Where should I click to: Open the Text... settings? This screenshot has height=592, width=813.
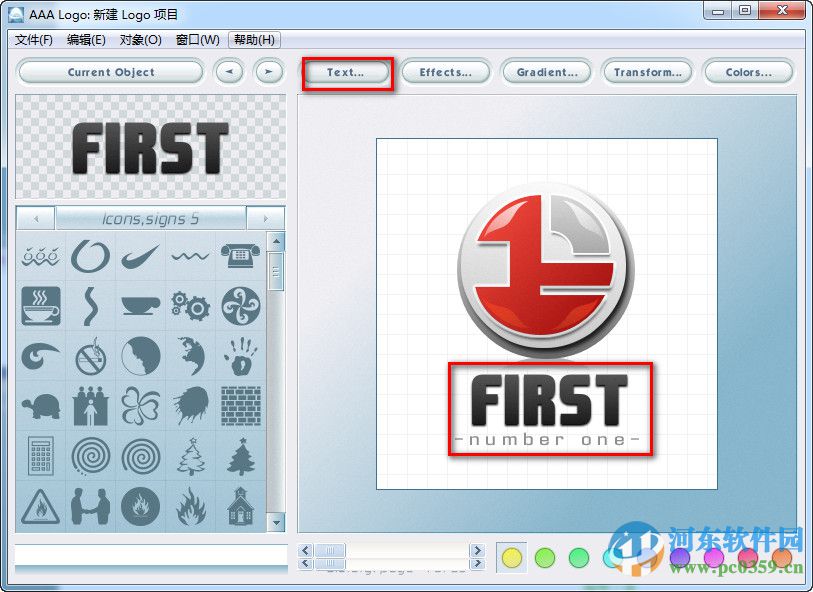(x=346, y=72)
